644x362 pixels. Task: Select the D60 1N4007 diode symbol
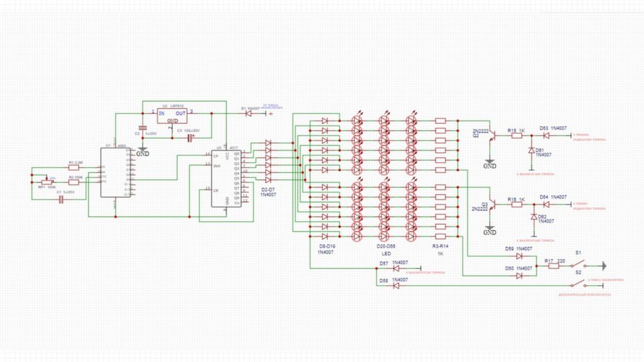point(519,276)
